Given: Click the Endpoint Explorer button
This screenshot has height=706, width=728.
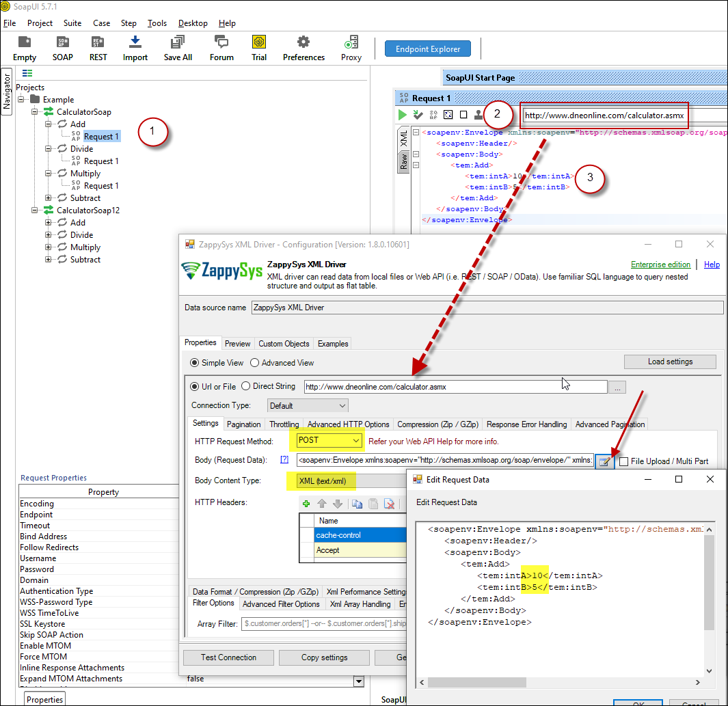Looking at the screenshot, I should click(428, 49).
